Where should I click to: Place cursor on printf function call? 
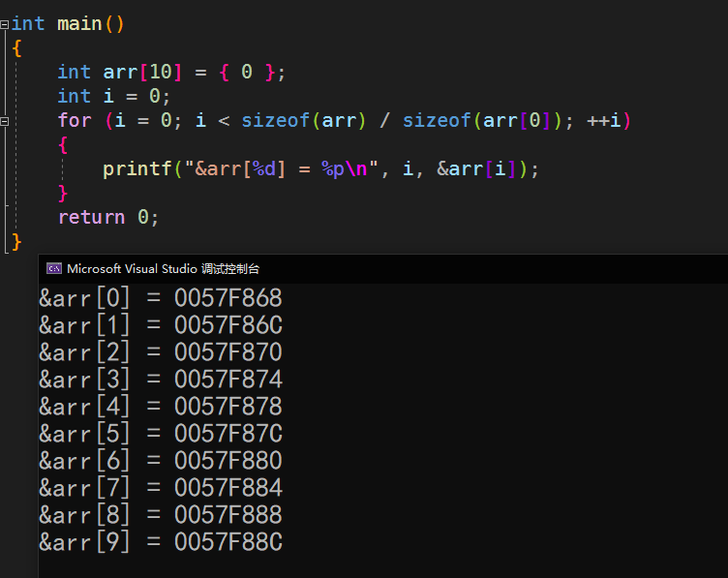[x=137, y=169]
